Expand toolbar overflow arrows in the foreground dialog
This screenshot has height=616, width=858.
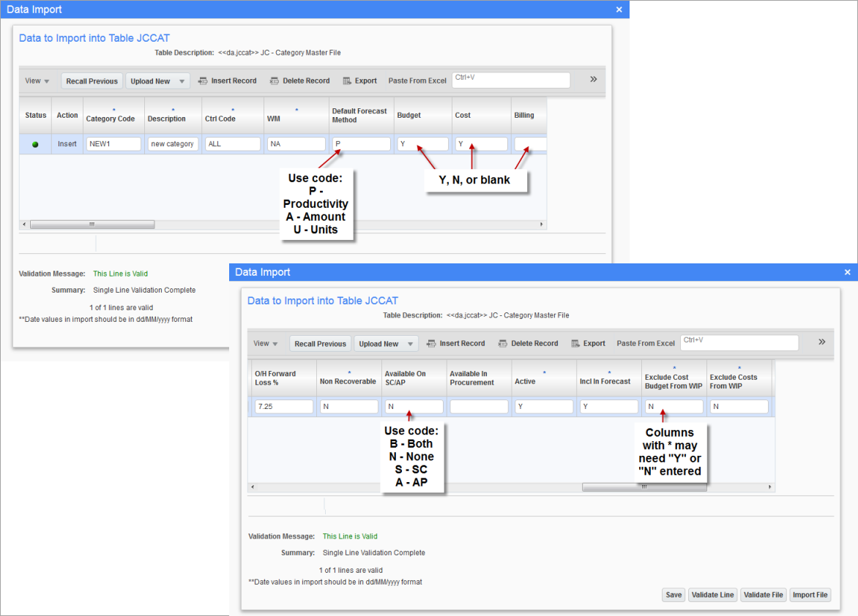pyautogui.click(x=821, y=342)
